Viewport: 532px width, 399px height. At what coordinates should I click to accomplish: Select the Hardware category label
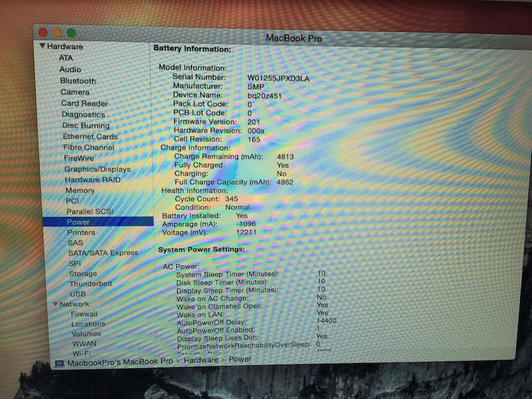(65, 47)
